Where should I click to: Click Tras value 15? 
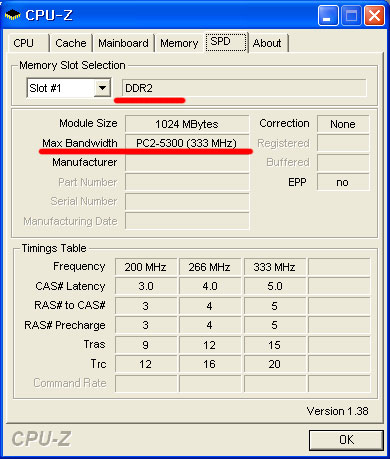click(274, 345)
